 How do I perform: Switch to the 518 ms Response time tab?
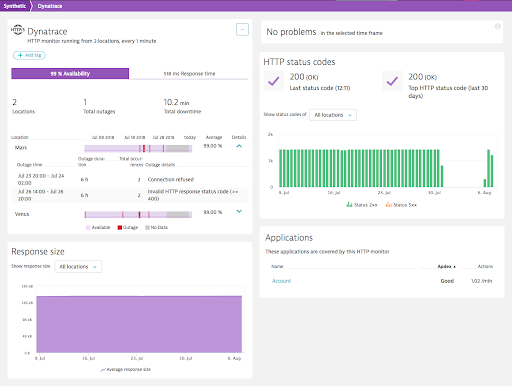(189, 74)
